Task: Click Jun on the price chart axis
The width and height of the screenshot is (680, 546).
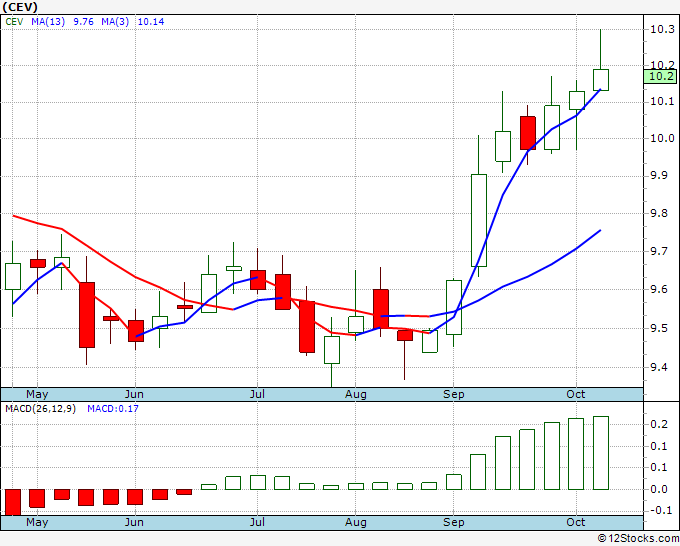Action: pyautogui.click(x=134, y=395)
